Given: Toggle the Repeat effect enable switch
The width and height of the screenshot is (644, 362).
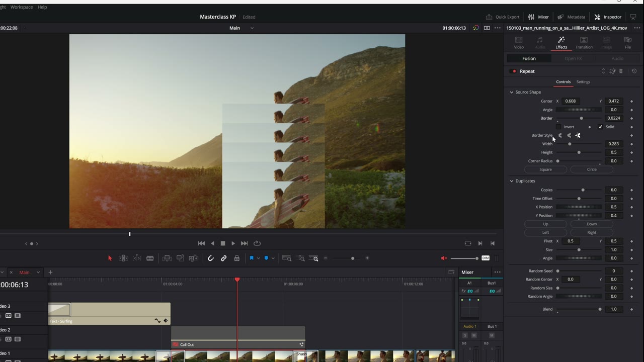Looking at the screenshot, I should [x=513, y=71].
